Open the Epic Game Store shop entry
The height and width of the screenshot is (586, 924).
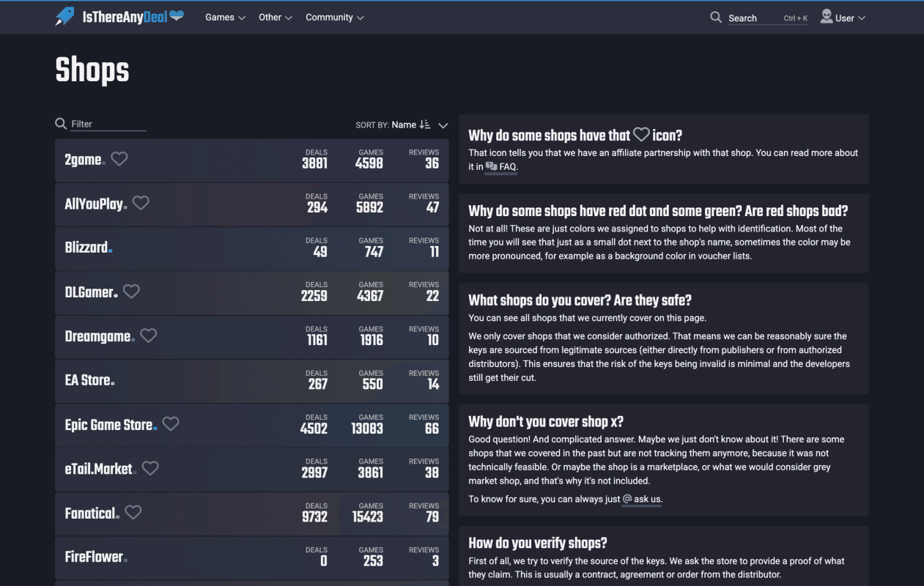pyautogui.click(x=252, y=426)
